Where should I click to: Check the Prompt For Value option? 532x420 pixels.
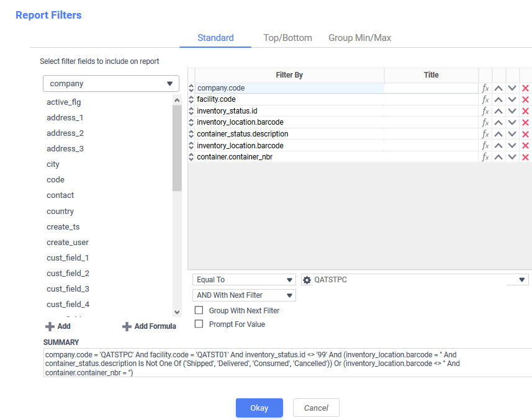[x=198, y=323]
